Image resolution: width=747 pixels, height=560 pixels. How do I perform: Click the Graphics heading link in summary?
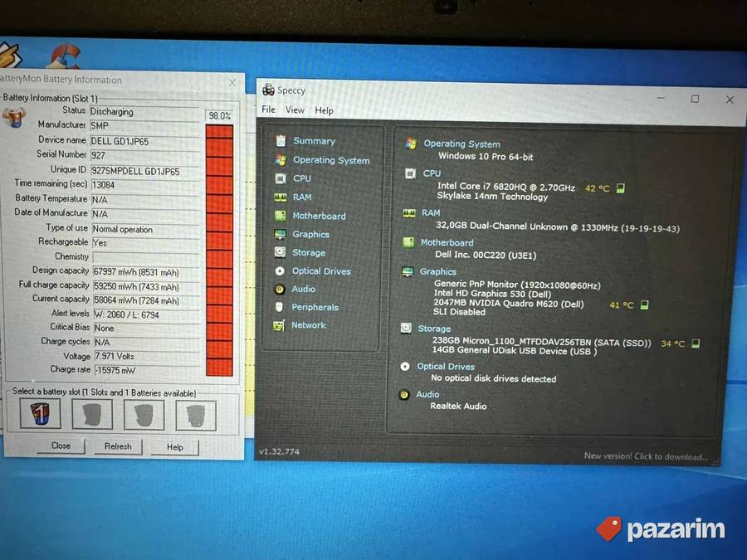437,271
